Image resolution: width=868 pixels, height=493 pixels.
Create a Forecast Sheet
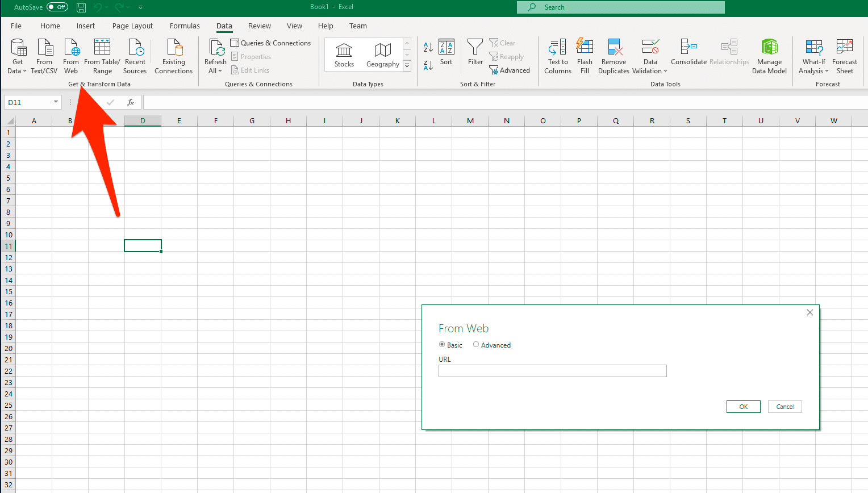point(845,56)
